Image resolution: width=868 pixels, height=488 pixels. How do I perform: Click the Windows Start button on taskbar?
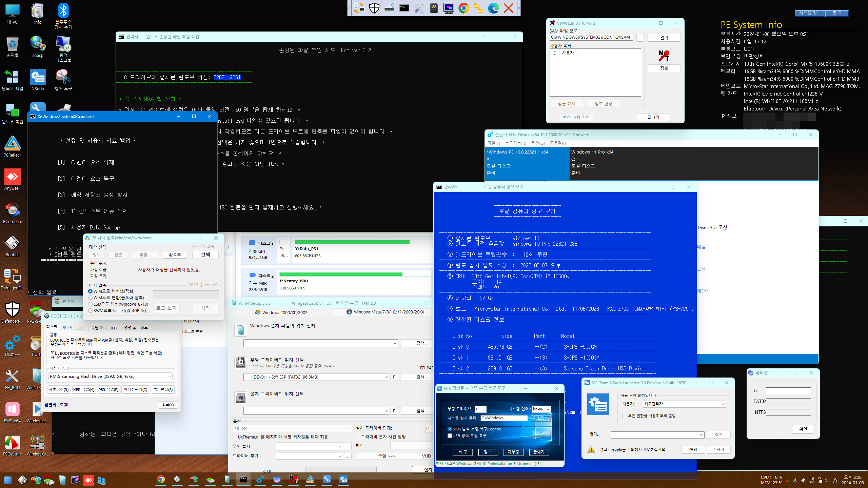pyautogui.click(x=8, y=480)
